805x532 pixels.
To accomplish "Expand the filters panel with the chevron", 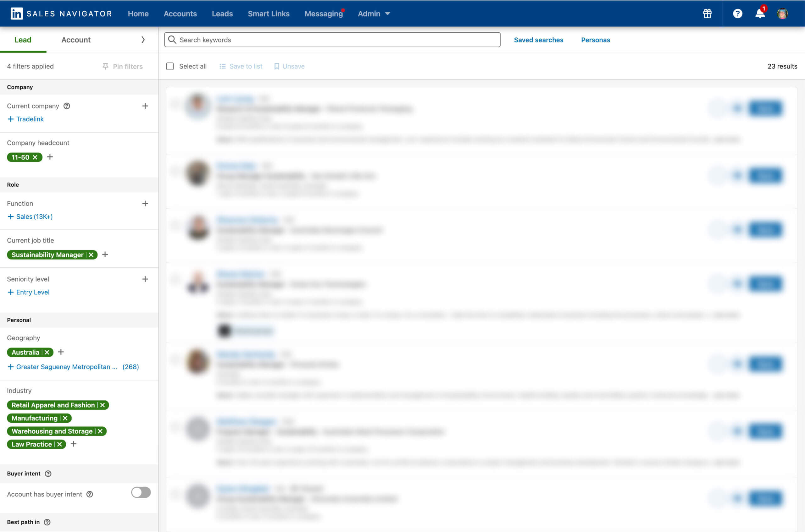I will coord(143,40).
